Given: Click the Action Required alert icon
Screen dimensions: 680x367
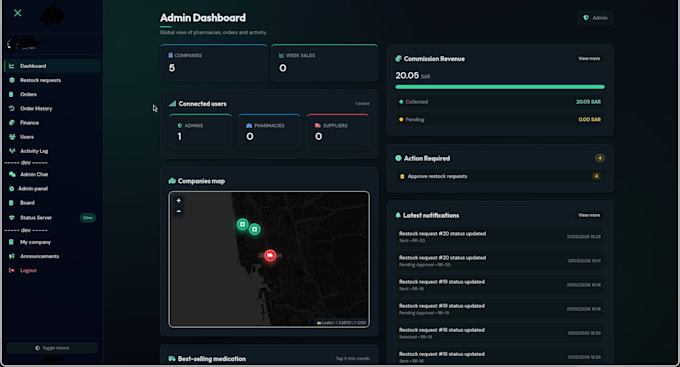Looking at the screenshot, I should 398,158.
